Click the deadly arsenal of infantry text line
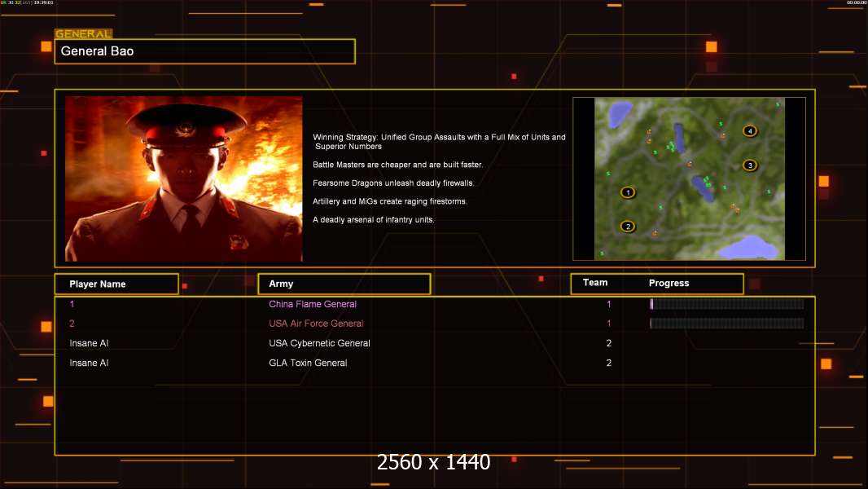Viewport: 868px width, 489px height. pos(374,220)
